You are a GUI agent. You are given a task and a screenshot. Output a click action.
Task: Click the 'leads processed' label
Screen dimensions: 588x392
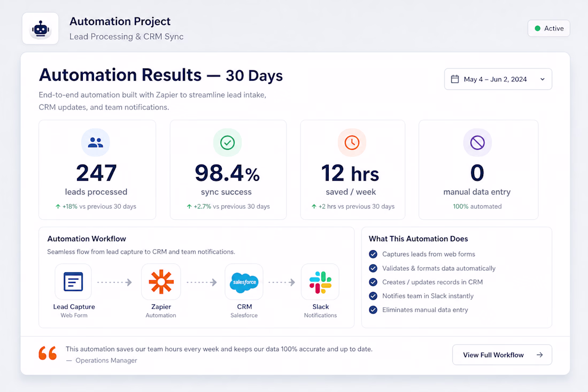(96, 191)
